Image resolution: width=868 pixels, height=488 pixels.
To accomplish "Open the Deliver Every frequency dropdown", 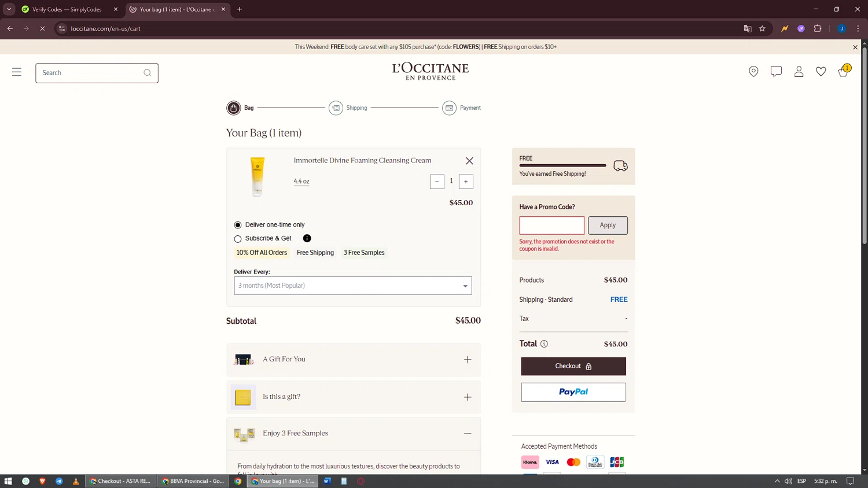I will pos(353,286).
